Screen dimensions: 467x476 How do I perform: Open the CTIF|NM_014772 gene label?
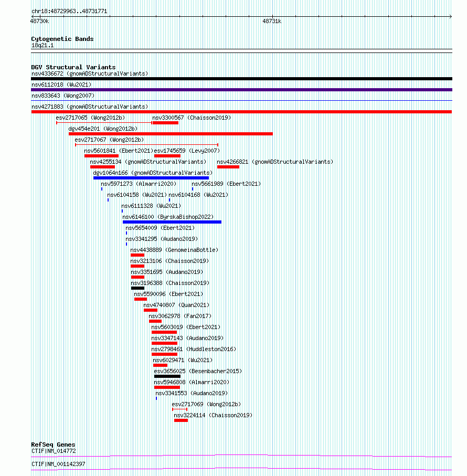point(54,451)
